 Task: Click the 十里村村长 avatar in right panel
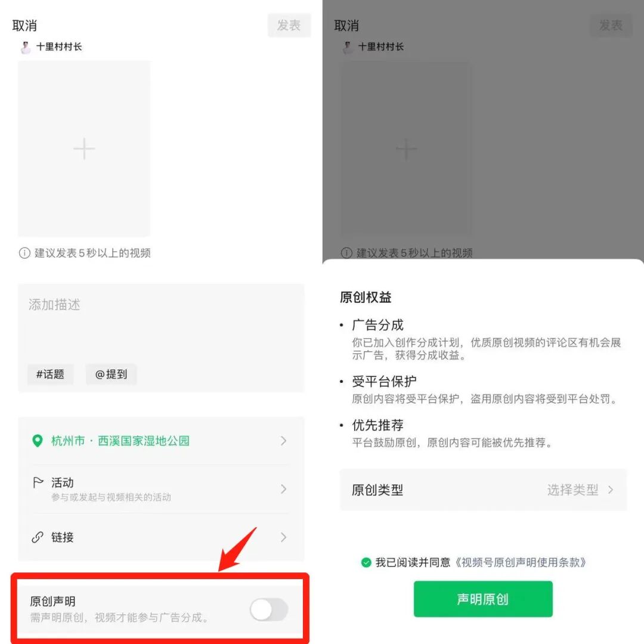[348, 47]
